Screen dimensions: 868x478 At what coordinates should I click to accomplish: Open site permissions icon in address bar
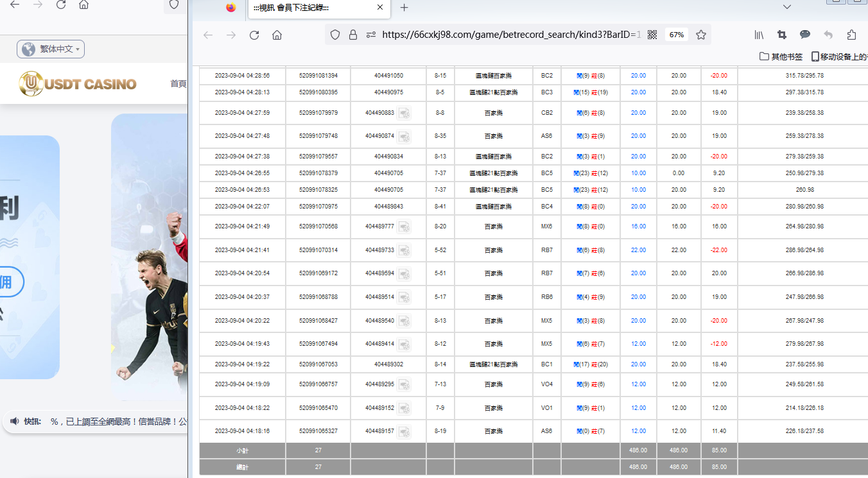pos(371,35)
